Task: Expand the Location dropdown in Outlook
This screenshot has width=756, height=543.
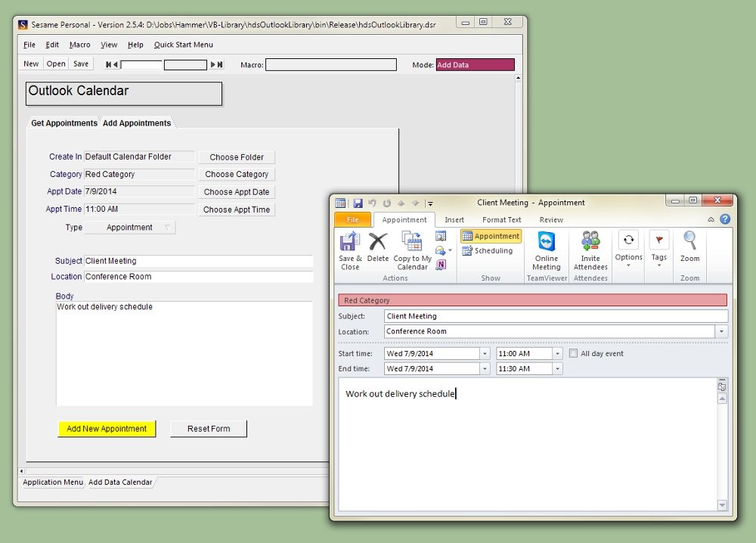Action: (721, 331)
